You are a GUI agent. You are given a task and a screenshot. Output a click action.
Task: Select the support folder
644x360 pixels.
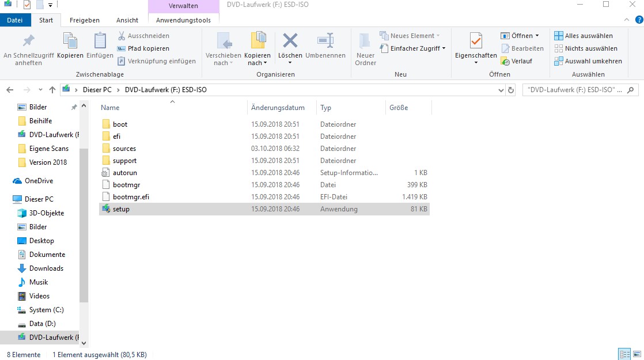[264, 161]
